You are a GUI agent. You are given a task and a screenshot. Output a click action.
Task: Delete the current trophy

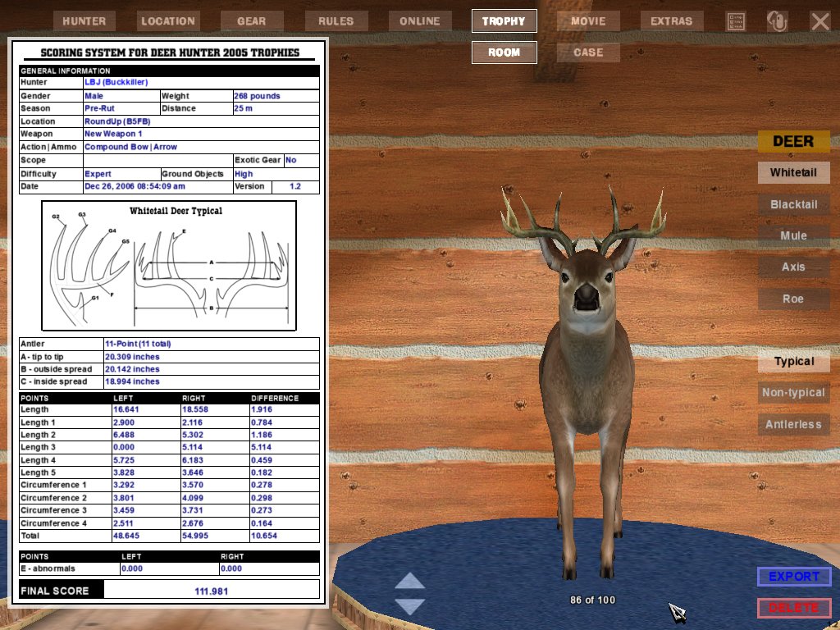point(794,608)
